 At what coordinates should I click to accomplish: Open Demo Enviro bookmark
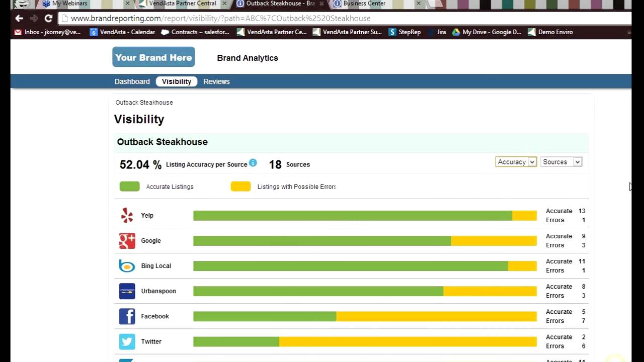(550, 32)
